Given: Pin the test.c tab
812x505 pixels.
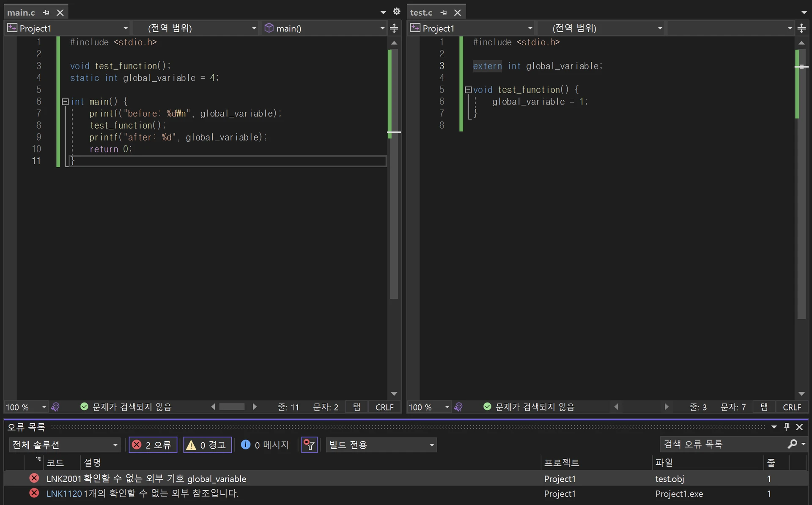Looking at the screenshot, I should click(x=443, y=13).
